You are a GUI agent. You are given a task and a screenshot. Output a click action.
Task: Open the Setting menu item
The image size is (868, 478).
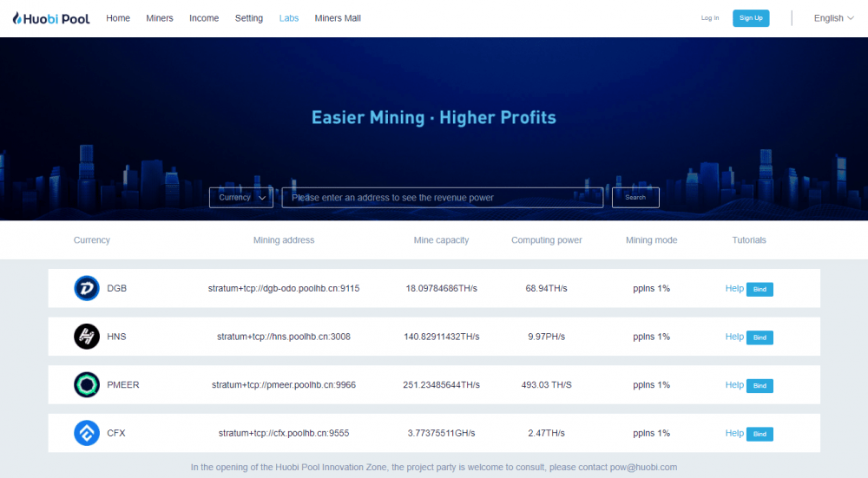click(x=249, y=18)
